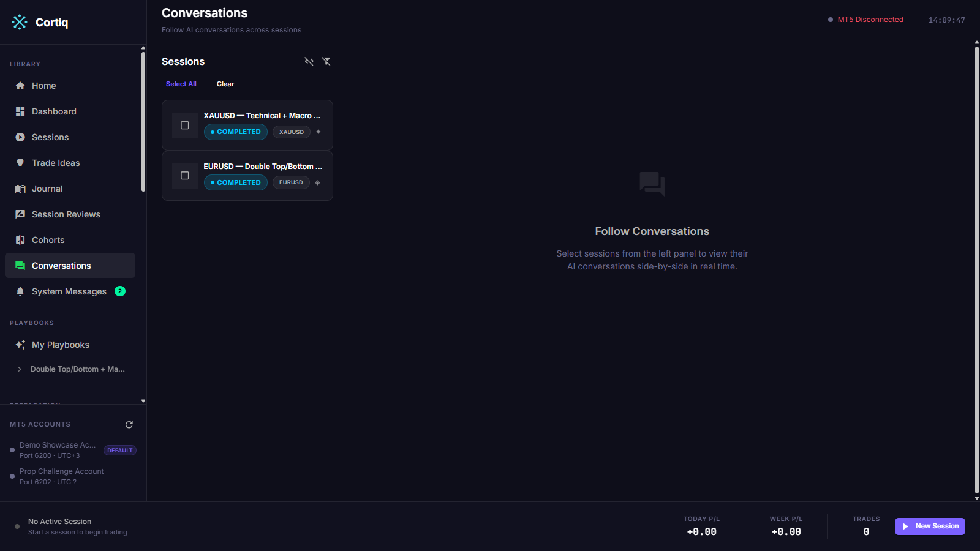Click the Port 6202 · UTC ? line
The height and width of the screenshot is (551, 980).
tap(48, 482)
